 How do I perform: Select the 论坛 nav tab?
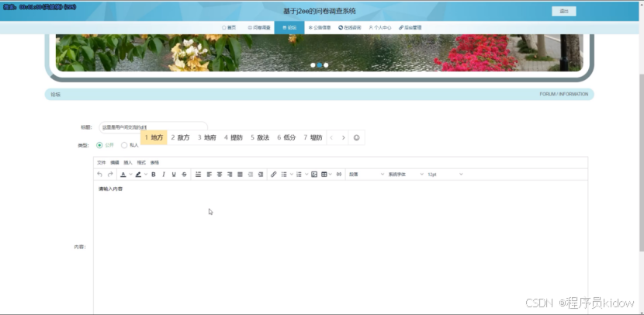pyautogui.click(x=289, y=27)
